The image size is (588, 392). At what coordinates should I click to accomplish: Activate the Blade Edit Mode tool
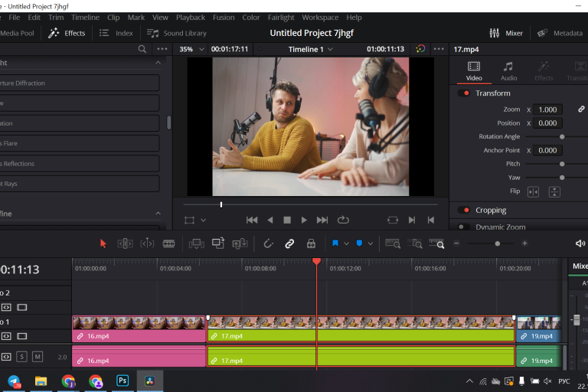pos(168,243)
